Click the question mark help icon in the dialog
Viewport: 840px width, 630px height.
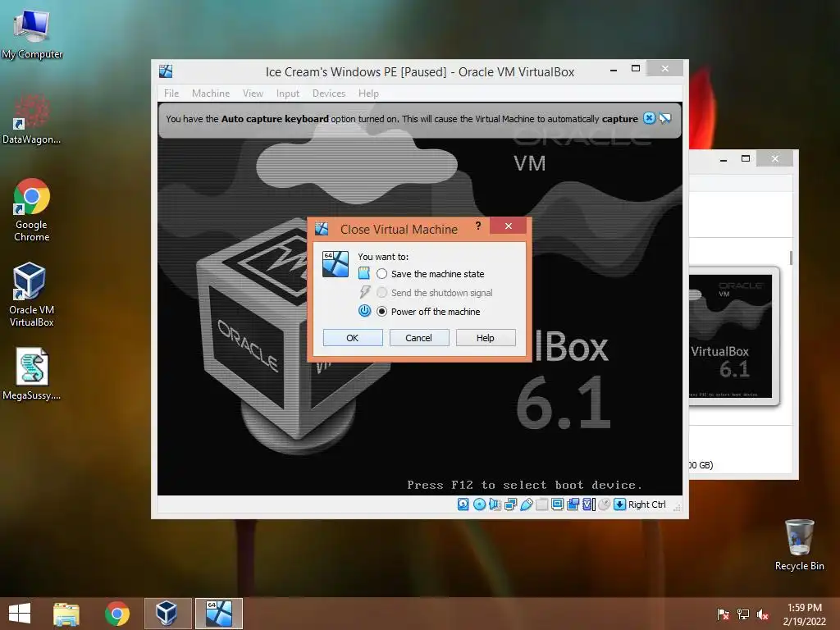pyautogui.click(x=478, y=226)
